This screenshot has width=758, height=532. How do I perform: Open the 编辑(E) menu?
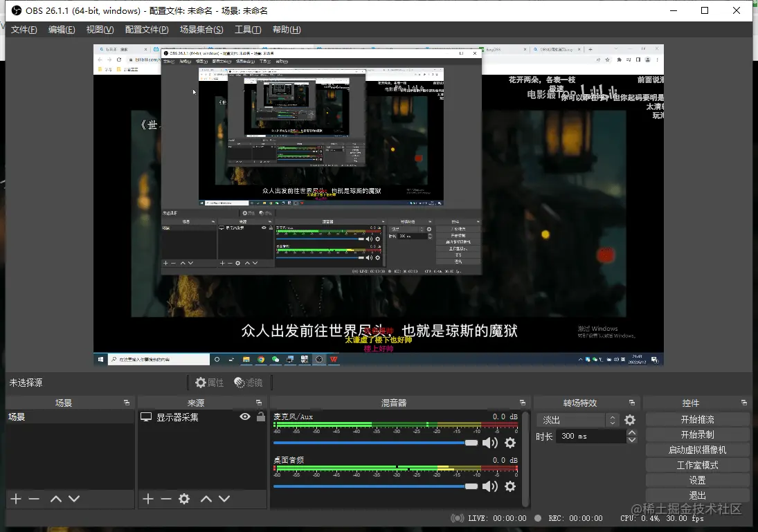tap(62, 30)
